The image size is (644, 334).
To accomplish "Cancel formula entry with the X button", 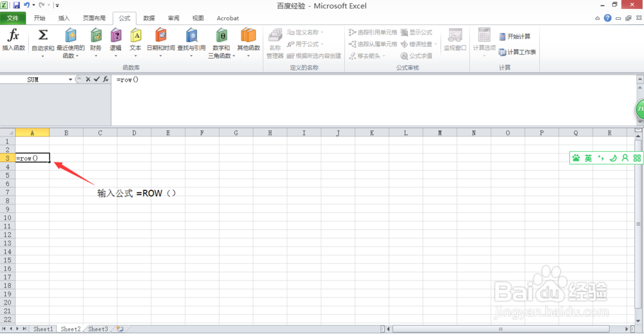I will point(88,79).
